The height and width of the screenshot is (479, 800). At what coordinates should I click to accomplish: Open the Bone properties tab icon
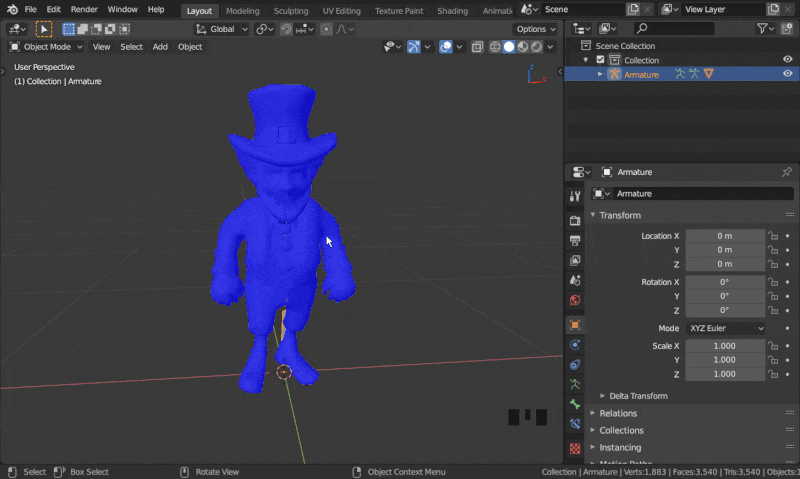[x=575, y=404]
